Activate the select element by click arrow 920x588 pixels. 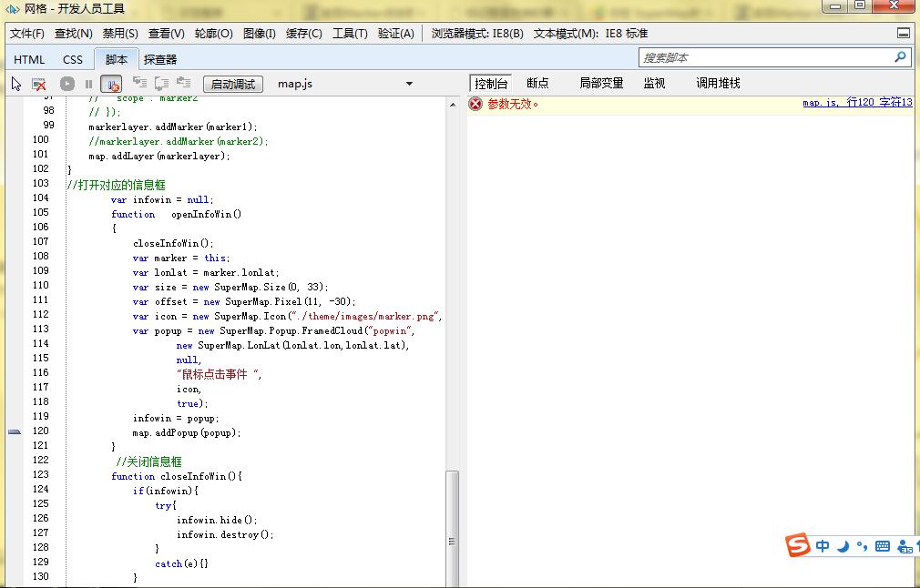[x=16, y=84]
